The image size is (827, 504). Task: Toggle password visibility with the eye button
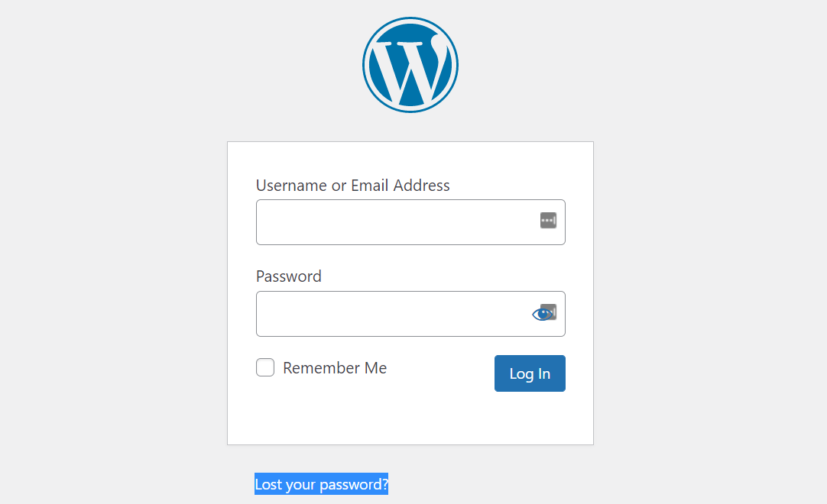pos(544,313)
